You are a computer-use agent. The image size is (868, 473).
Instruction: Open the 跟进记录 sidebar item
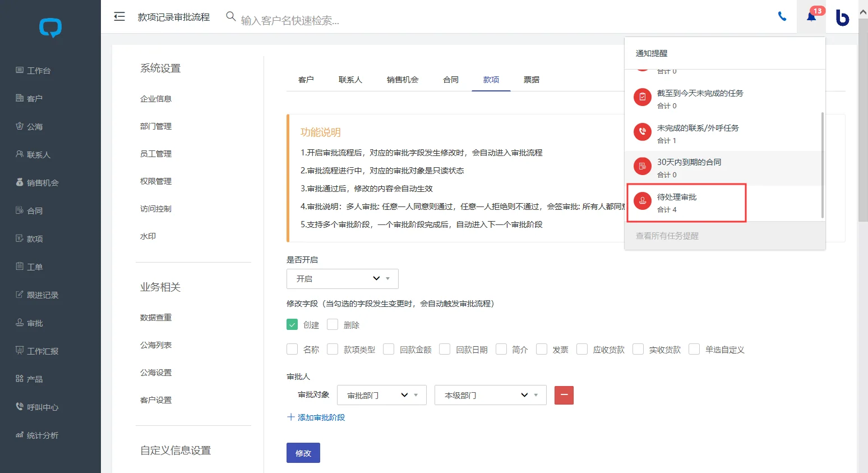(37, 295)
